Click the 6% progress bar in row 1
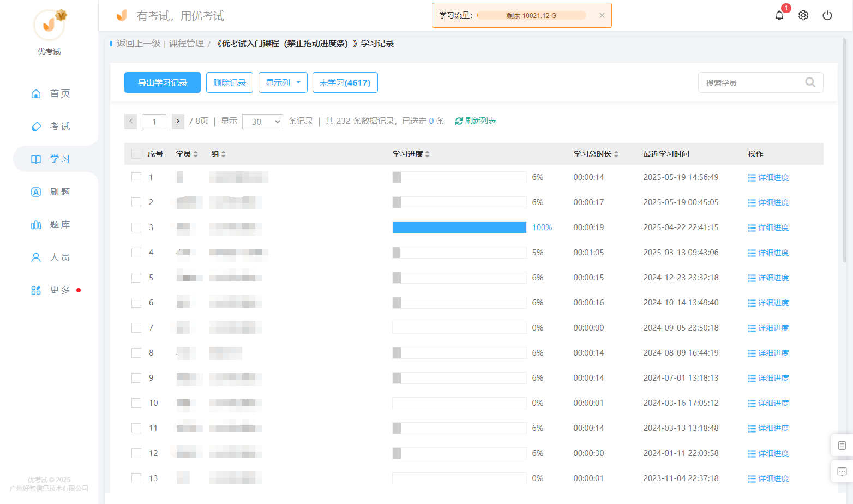This screenshot has width=853, height=504. pos(459,177)
